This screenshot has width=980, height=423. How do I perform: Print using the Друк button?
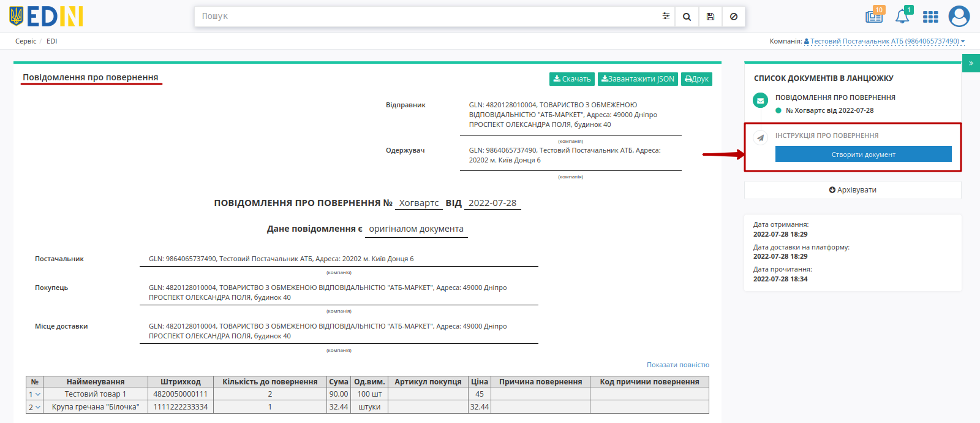[696, 79]
